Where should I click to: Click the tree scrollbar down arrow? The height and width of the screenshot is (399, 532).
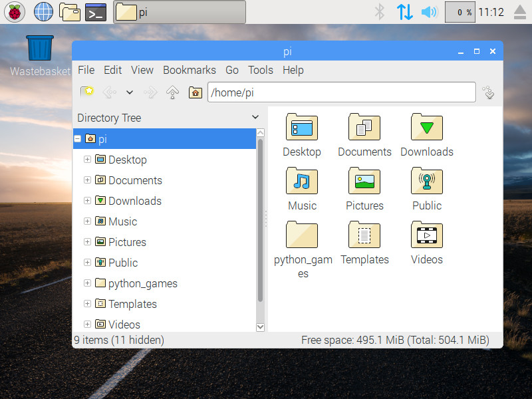pos(260,327)
